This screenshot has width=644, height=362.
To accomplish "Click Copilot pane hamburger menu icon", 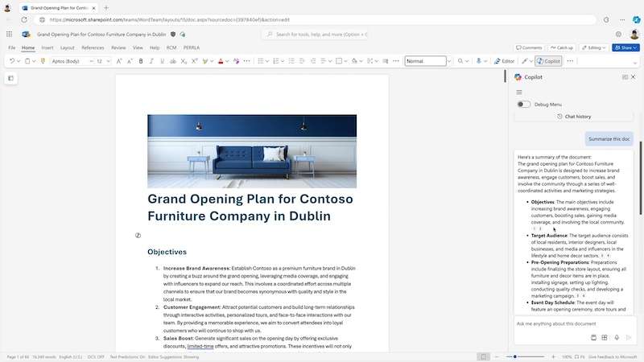I will [x=519, y=93].
